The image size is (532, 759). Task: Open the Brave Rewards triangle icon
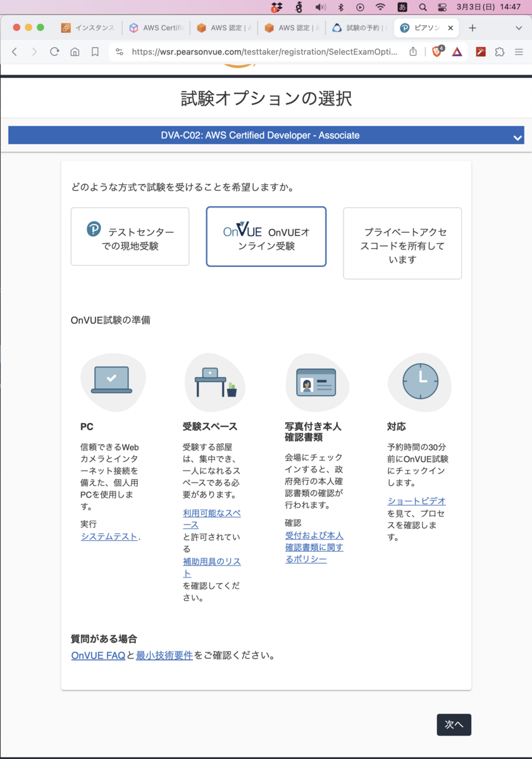[x=457, y=52]
